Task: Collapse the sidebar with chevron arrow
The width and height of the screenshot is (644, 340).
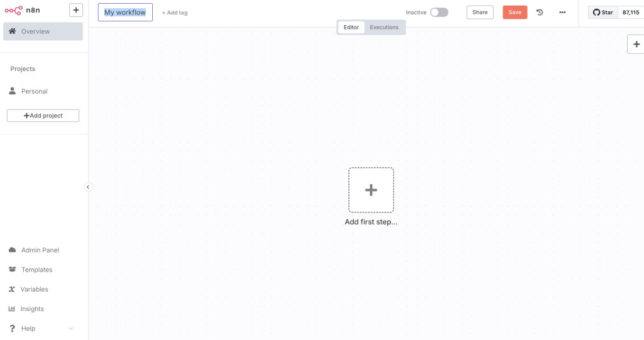Action: tap(88, 187)
